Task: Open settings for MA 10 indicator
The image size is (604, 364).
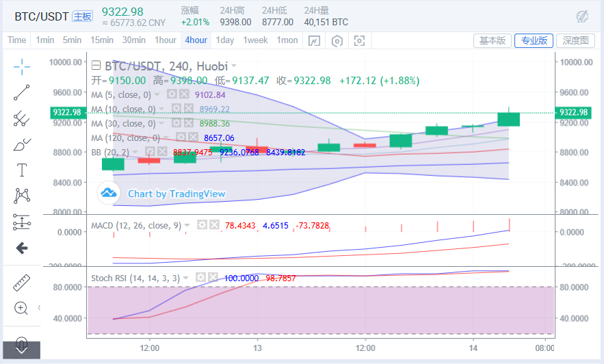Action: (176, 109)
